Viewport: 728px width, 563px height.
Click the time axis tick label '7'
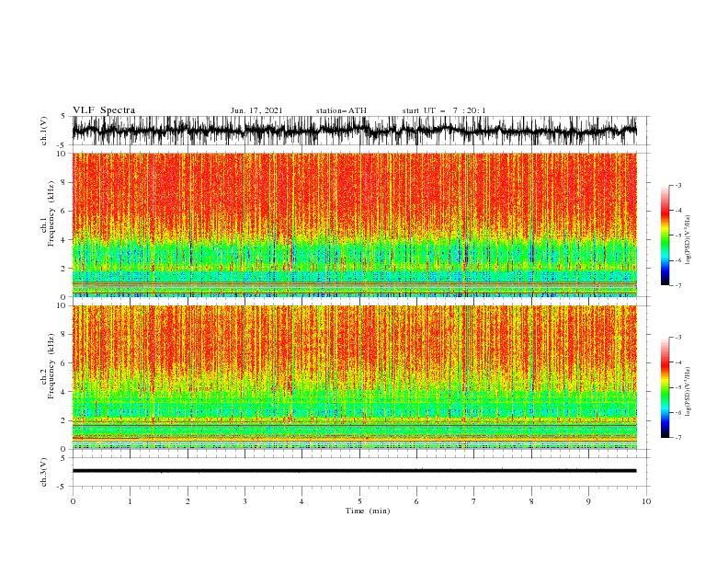[474, 501]
